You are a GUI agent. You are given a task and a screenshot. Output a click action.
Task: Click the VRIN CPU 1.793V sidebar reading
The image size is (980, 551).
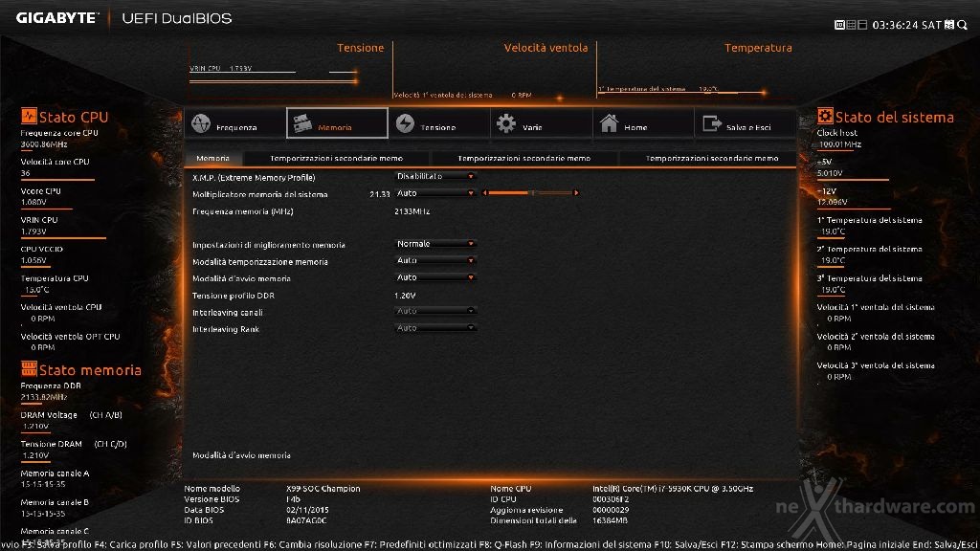(x=33, y=231)
